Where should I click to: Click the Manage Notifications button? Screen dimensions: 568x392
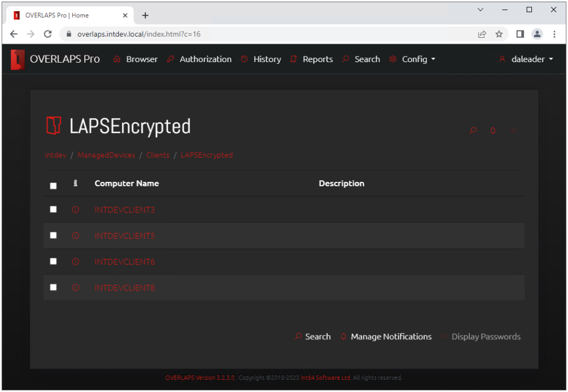pos(386,337)
